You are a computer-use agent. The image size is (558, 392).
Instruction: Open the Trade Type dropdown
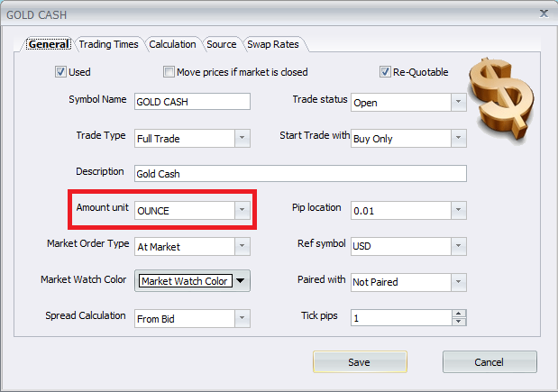tap(241, 138)
